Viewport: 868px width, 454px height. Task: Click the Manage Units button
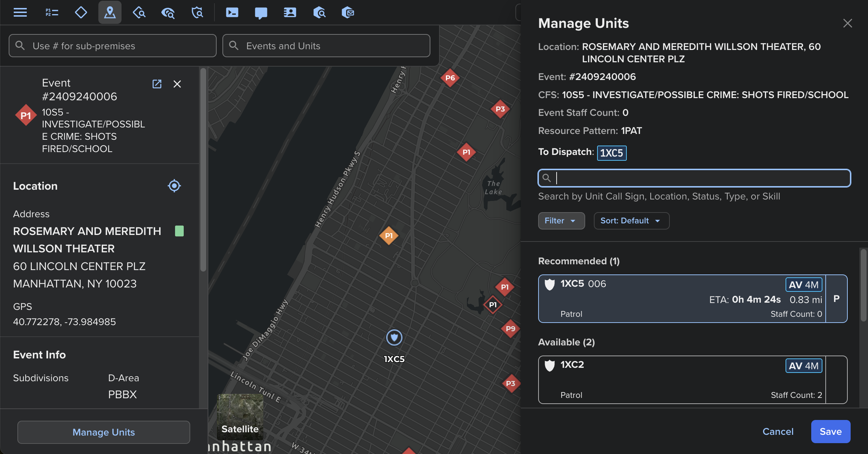(x=103, y=432)
